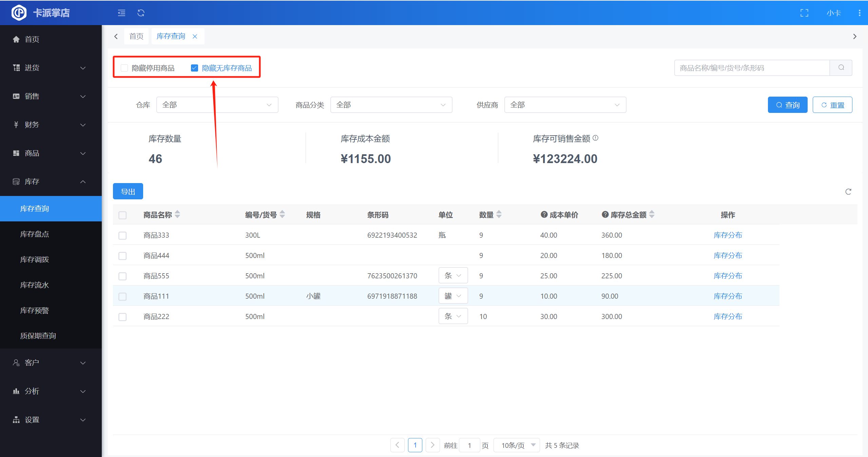The height and width of the screenshot is (457, 868).
Task: Close the 库存查询 tab with X
Action: (195, 36)
